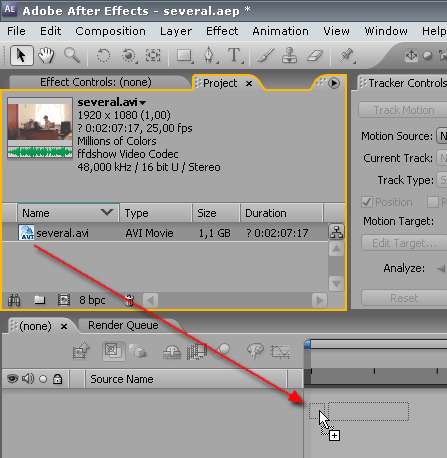Close the Project panel tab
Image resolution: width=447 pixels, height=458 pixels.
tap(249, 84)
